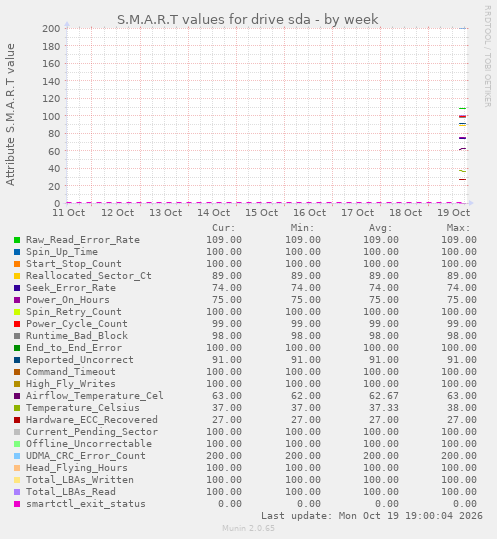Click the Last update timestamp text
This screenshot has width=497, height=539.
[372, 516]
